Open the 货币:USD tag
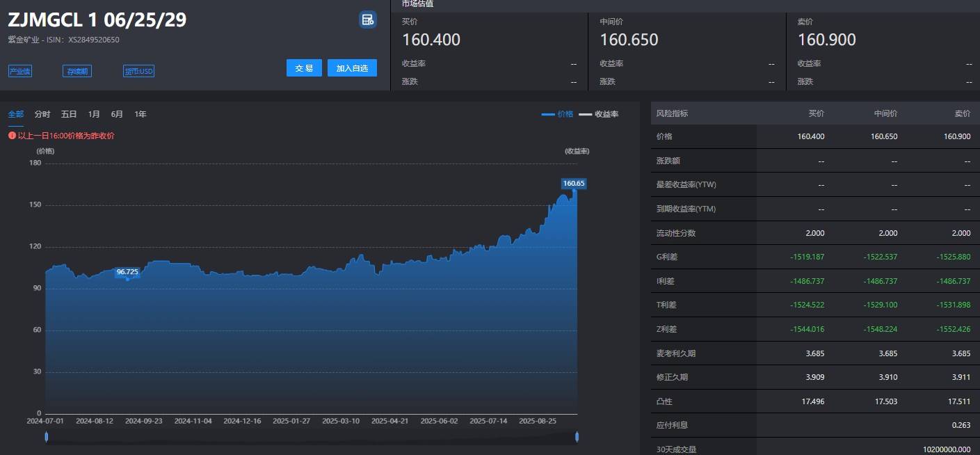The width and height of the screenshot is (980, 455). click(x=138, y=70)
